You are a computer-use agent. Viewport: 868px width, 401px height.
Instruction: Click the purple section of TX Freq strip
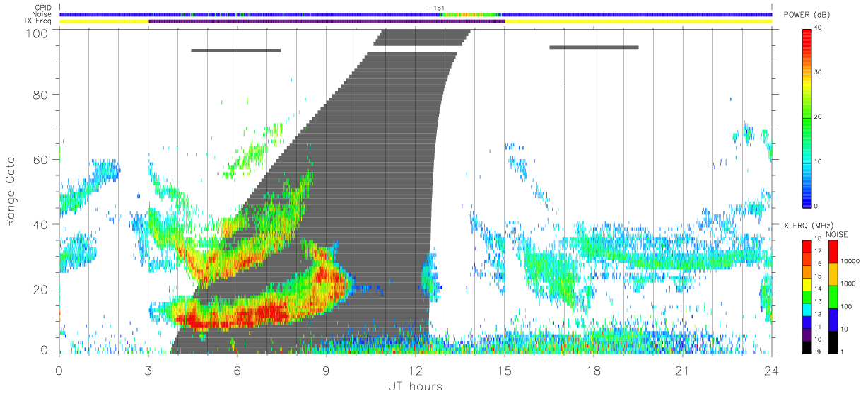pos(327,21)
